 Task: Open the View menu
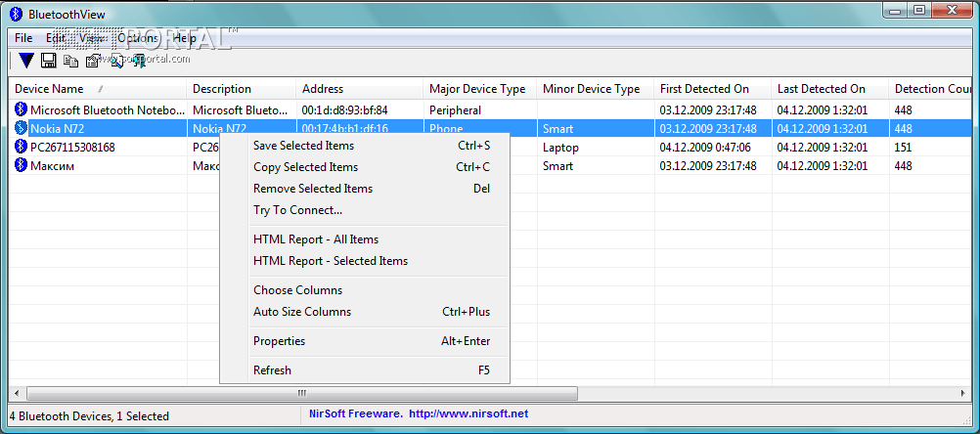tap(92, 38)
